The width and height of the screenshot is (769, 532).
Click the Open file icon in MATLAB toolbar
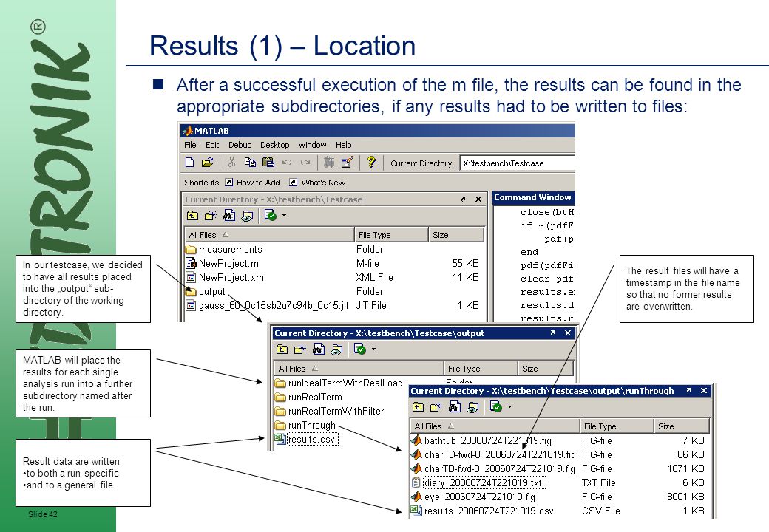(208, 163)
